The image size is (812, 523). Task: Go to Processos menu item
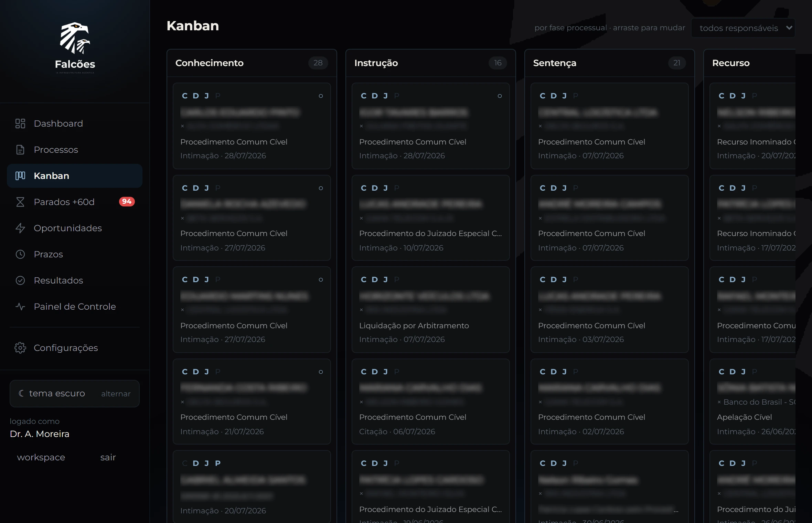[75, 150]
